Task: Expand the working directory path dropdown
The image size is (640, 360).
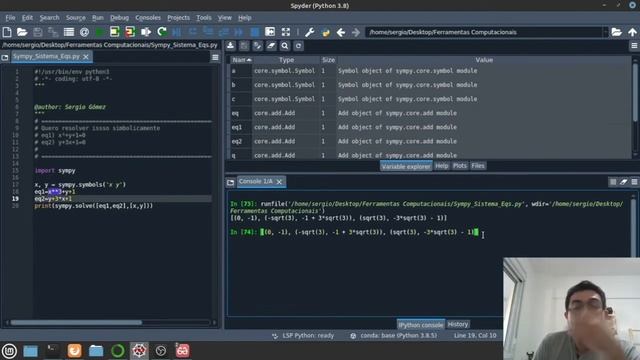Action: pos(605,32)
